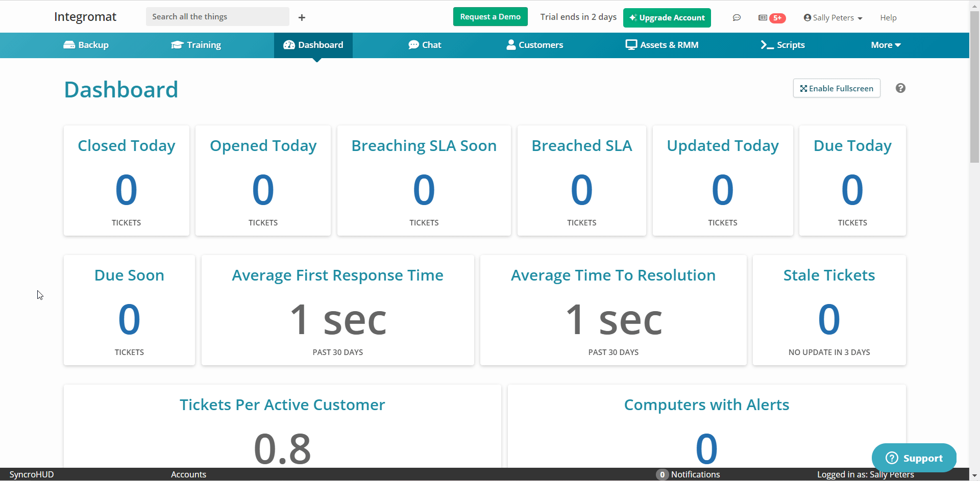Click Upgrade Account button
The image size is (980, 481).
[x=667, y=18]
